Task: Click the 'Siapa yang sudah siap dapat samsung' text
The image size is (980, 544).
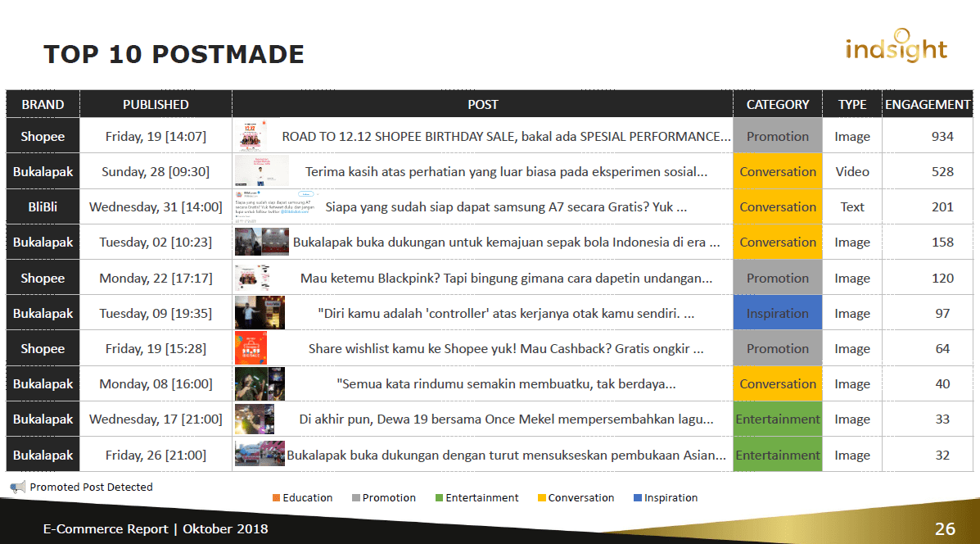Action: coord(506,207)
